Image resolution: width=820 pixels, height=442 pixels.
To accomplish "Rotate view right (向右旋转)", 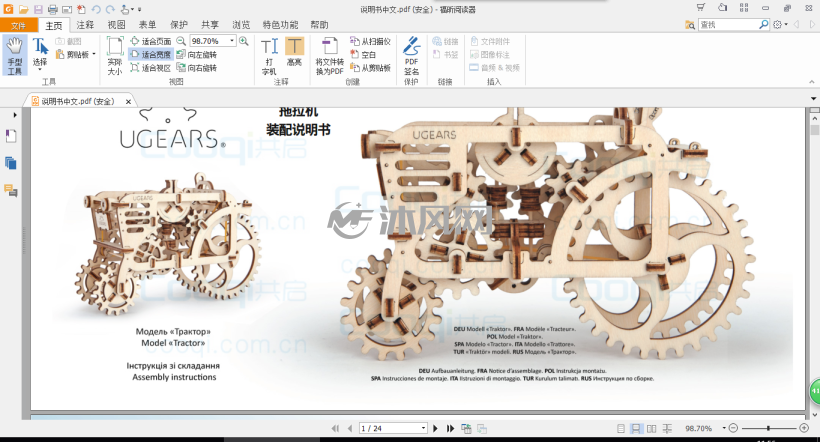I will click(197, 68).
